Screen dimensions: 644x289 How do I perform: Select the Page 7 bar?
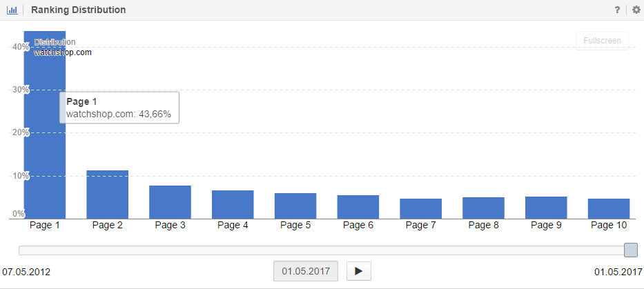[x=421, y=208]
